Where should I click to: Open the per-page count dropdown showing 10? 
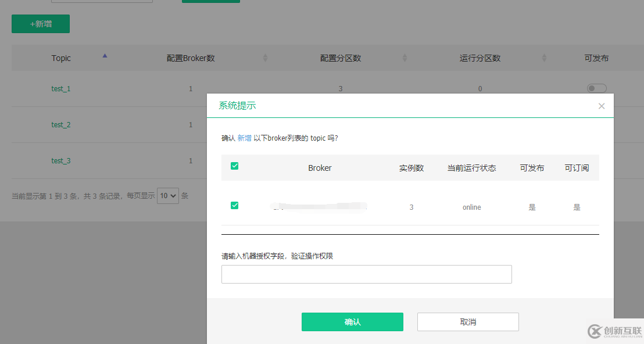point(167,196)
